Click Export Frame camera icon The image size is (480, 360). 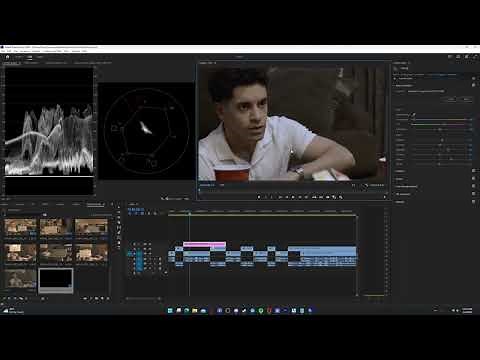click(328, 197)
